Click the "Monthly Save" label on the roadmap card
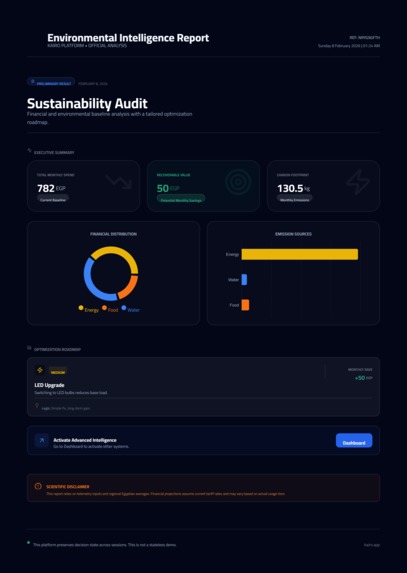 pos(360,369)
